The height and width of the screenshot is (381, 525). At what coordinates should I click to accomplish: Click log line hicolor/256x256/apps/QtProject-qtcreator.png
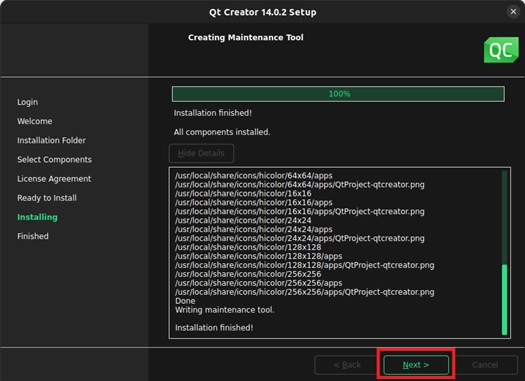tap(305, 292)
